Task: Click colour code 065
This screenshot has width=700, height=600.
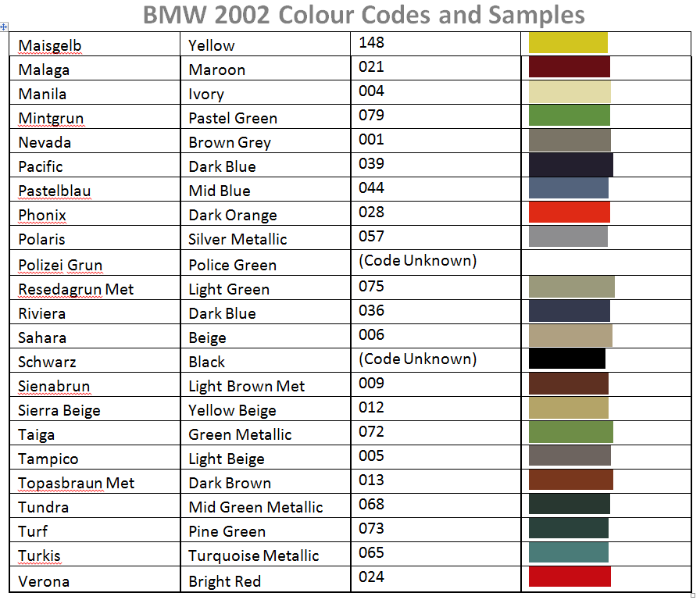Action: click(x=371, y=552)
